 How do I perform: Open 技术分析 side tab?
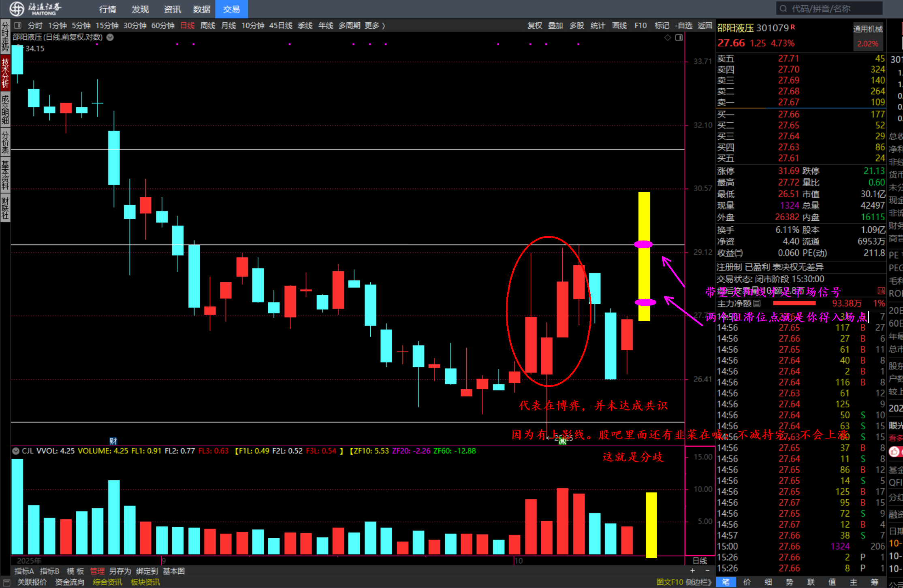coord(5,73)
